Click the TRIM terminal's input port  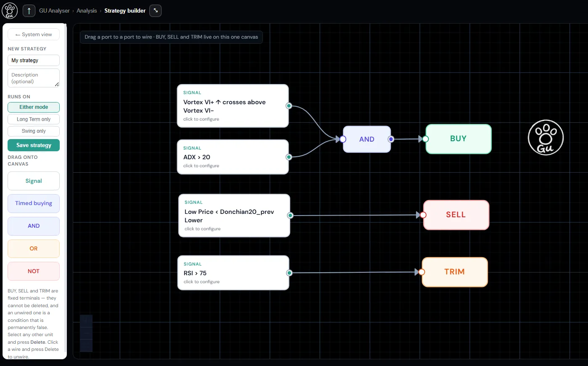pyautogui.click(x=422, y=272)
